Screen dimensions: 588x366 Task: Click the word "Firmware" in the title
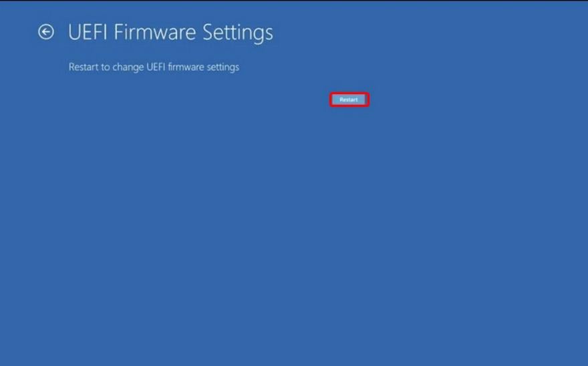(x=154, y=32)
